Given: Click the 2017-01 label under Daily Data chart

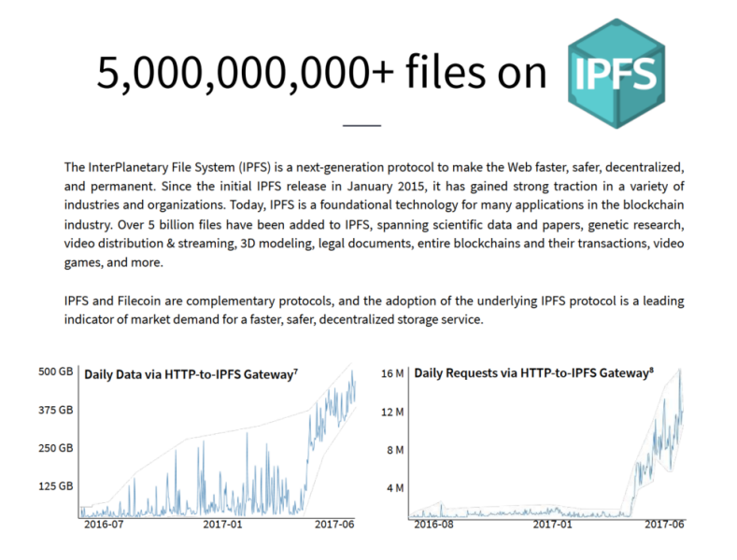Looking at the screenshot, I should coord(223,525).
